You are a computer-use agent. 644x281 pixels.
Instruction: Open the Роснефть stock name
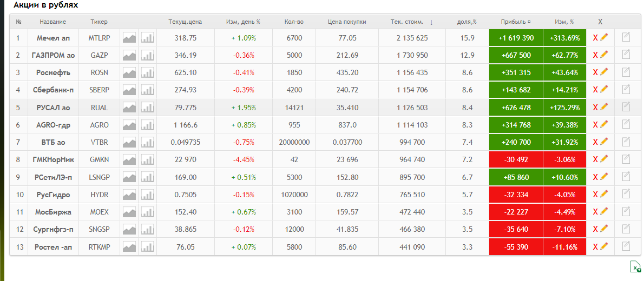click(53, 72)
